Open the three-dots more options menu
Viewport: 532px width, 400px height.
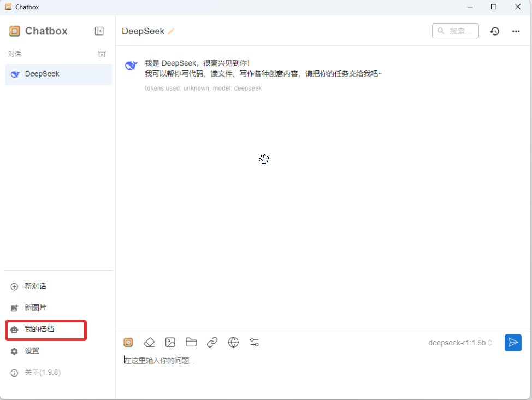click(516, 31)
